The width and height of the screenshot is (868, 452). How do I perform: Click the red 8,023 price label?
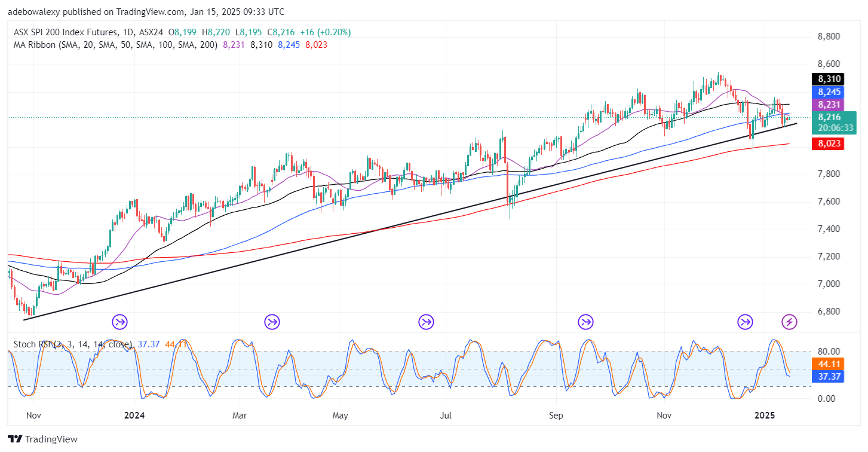pos(829,143)
